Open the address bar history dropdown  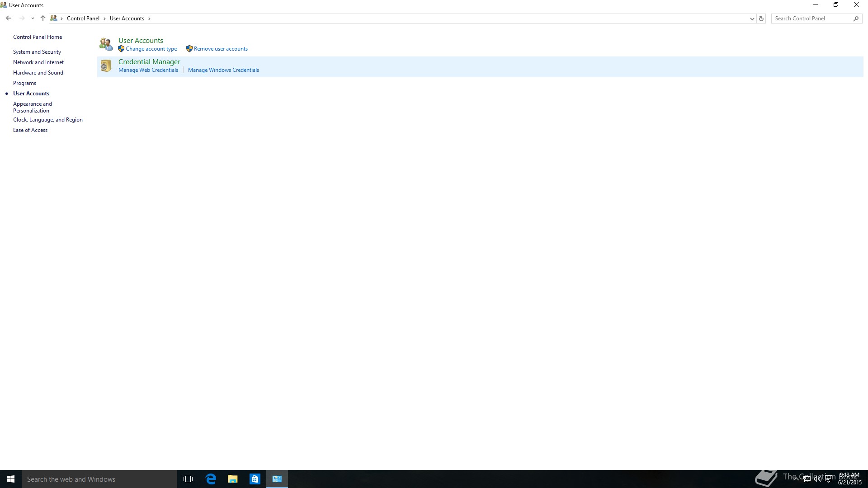[x=752, y=19]
